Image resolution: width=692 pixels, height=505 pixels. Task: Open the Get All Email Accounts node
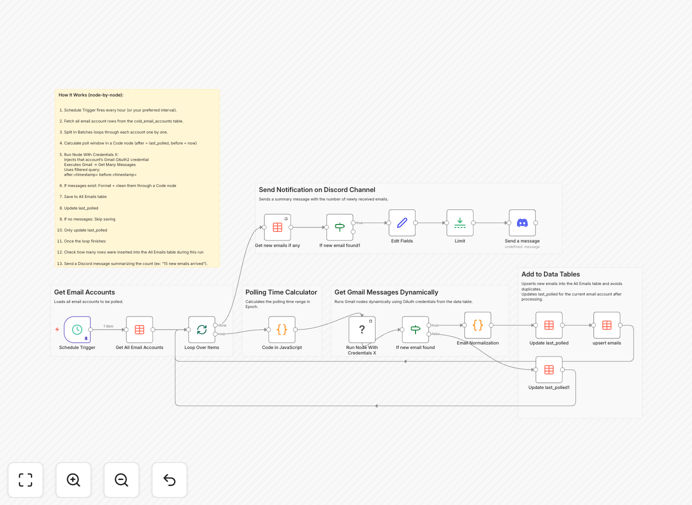click(x=139, y=329)
